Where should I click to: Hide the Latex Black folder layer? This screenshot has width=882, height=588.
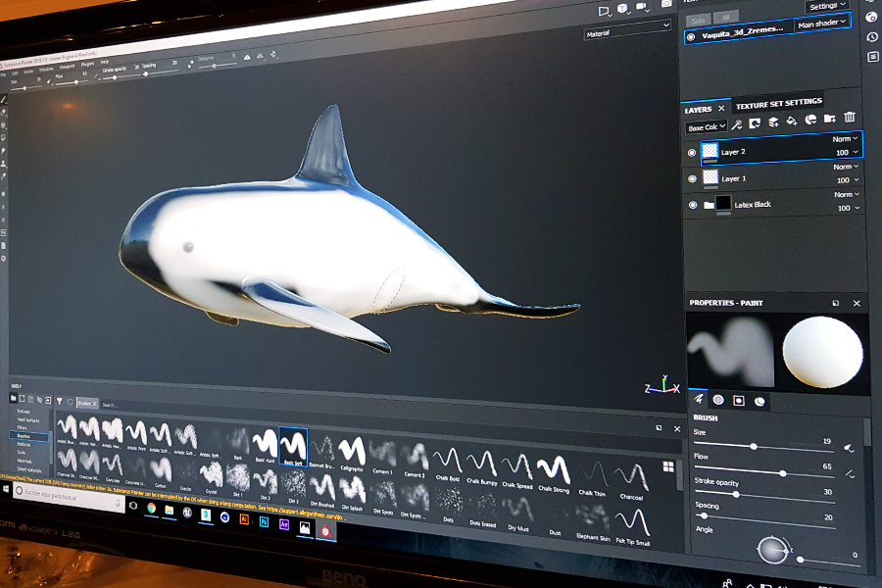[x=692, y=205]
